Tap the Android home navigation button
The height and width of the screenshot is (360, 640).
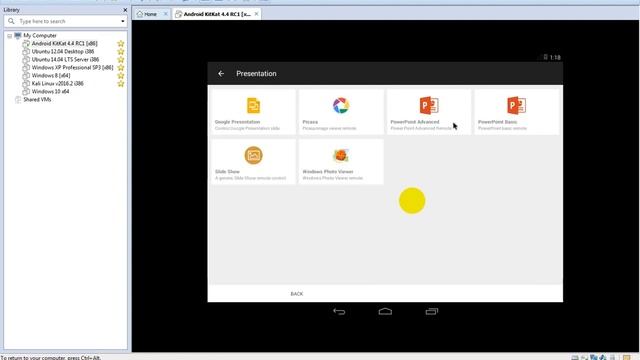click(x=385, y=311)
